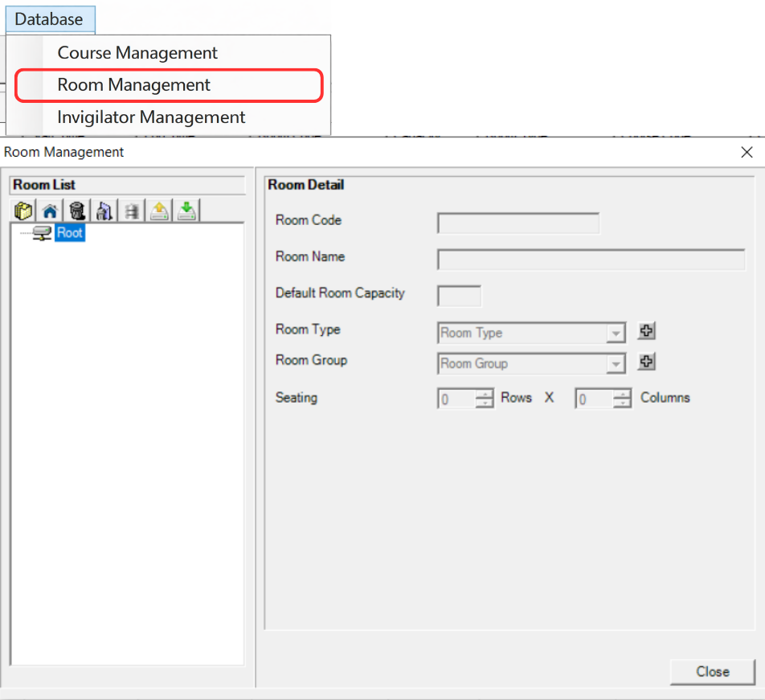The width and height of the screenshot is (765, 700).
Task: Focus the Room Code input field
Action: (x=518, y=223)
